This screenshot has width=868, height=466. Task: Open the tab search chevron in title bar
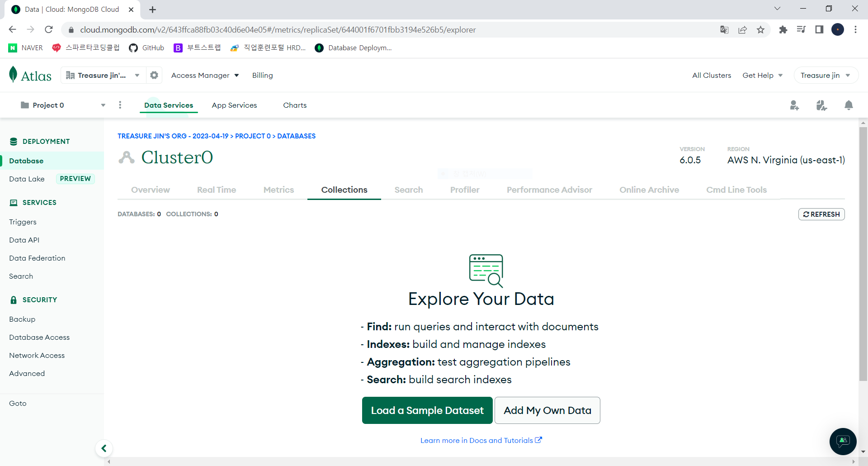pos(777,9)
